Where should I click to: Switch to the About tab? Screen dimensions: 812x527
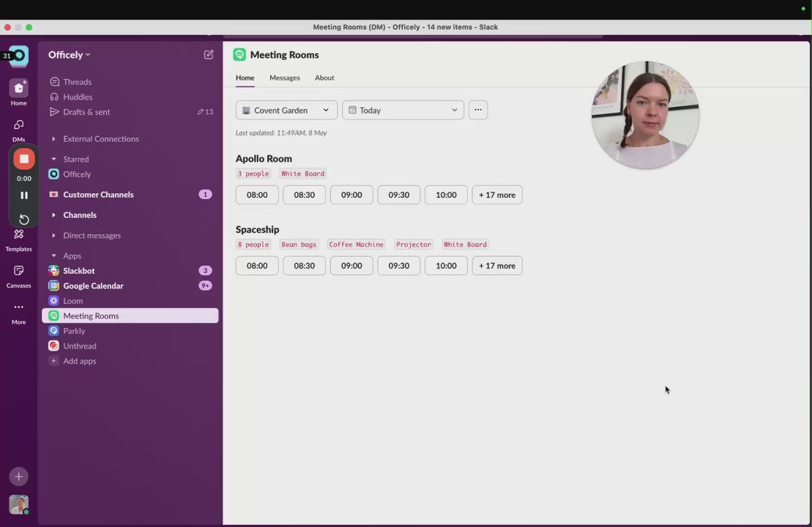point(324,78)
